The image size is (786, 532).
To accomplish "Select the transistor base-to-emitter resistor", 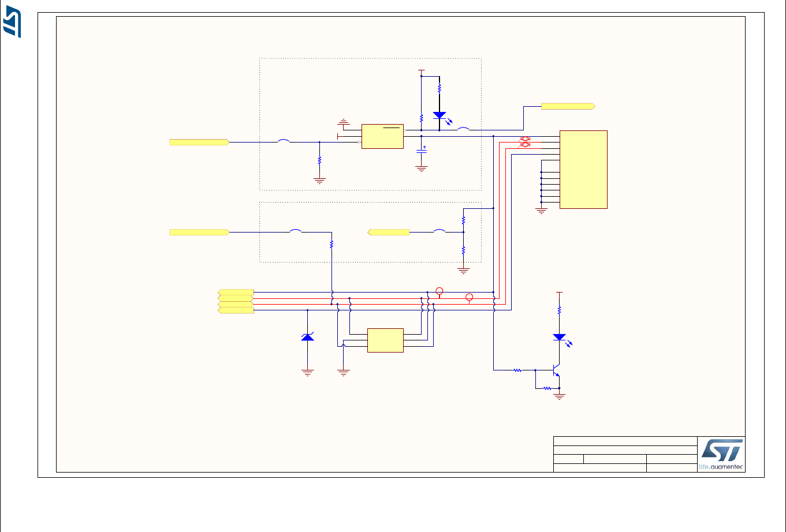I will pyautogui.click(x=547, y=388).
